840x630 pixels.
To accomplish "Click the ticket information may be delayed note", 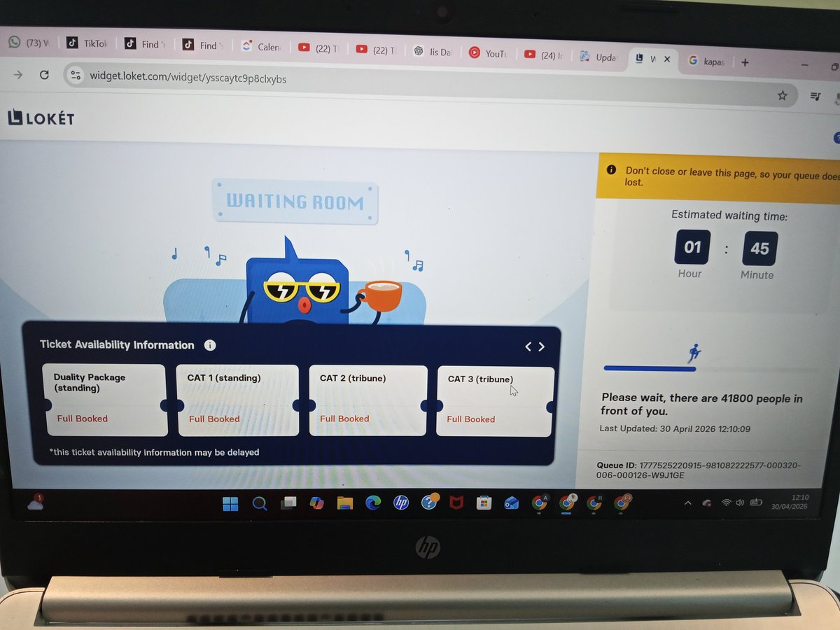I will coord(154,452).
